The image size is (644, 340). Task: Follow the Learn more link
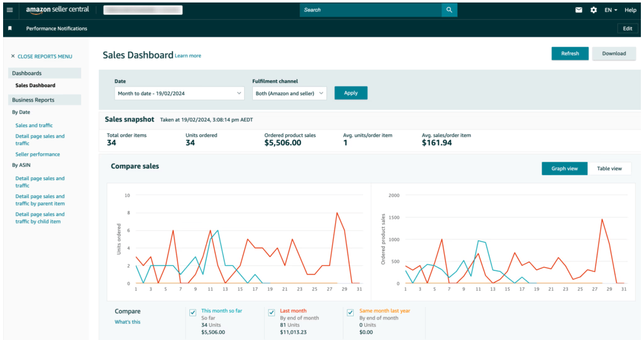point(188,56)
